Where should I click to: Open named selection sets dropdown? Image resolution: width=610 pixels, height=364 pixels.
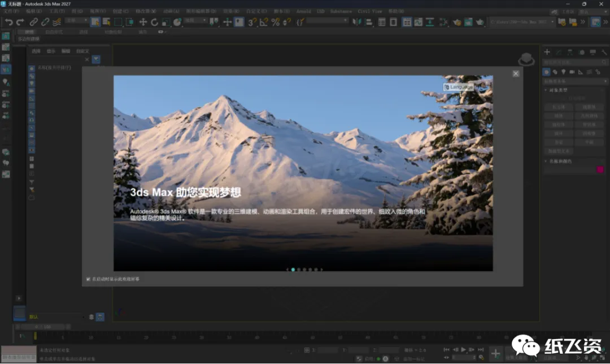coord(327,20)
